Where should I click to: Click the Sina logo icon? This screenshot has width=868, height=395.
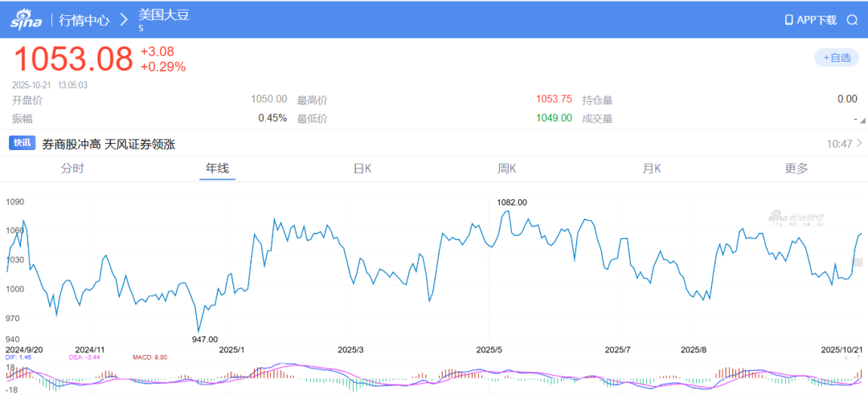pyautogui.click(x=29, y=20)
